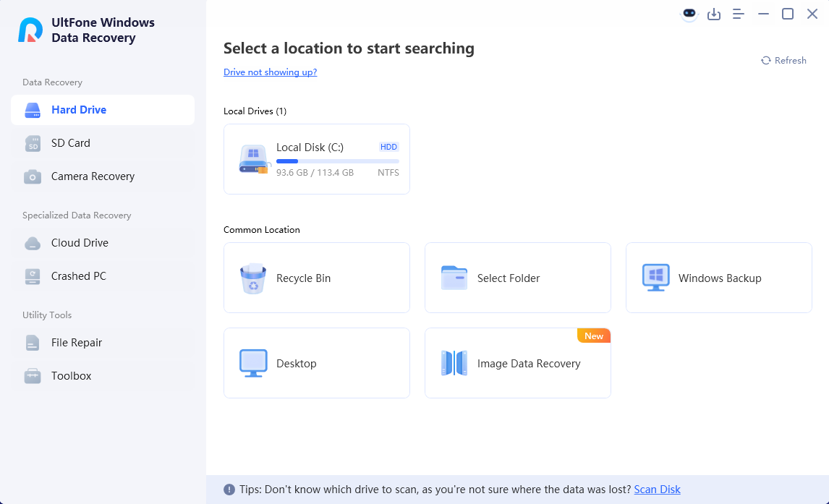Click the chatbot assistant icon in title bar
Viewport: 829px width, 504px height.
click(689, 14)
